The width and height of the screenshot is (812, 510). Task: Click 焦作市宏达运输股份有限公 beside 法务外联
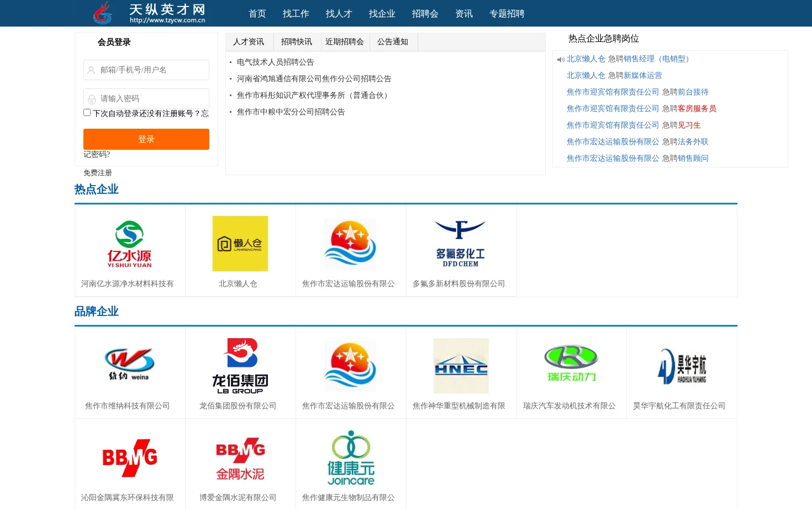tap(613, 142)
